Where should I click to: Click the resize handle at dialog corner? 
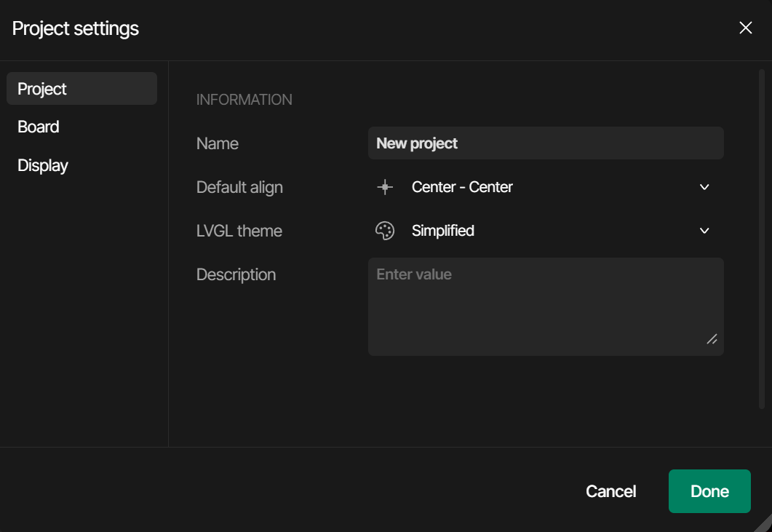pyautogui.click(x=764, y=525)
